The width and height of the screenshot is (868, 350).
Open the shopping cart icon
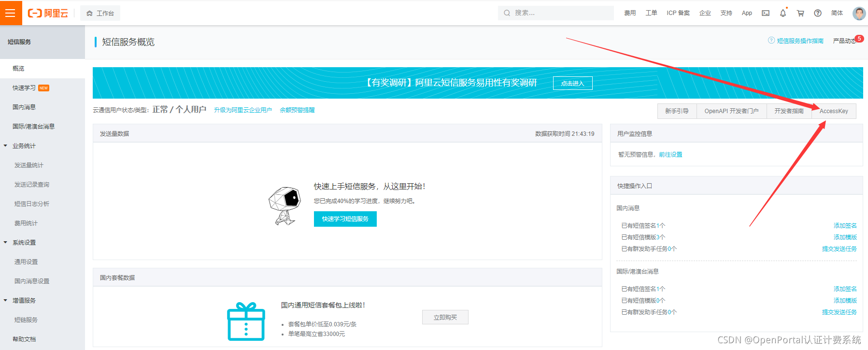(x=800, y=13)
